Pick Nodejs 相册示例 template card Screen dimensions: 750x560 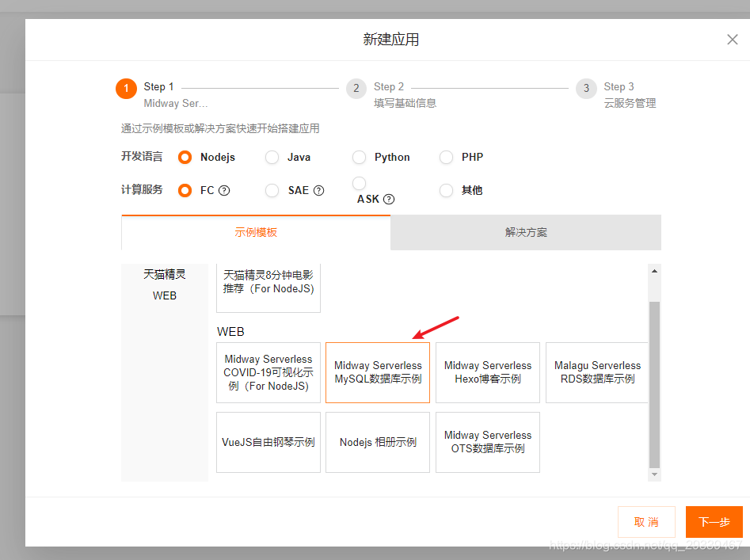(378, 442)
